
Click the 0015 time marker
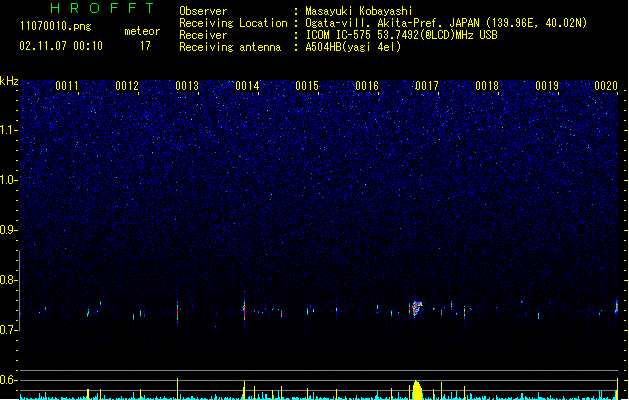pos(307,86)
